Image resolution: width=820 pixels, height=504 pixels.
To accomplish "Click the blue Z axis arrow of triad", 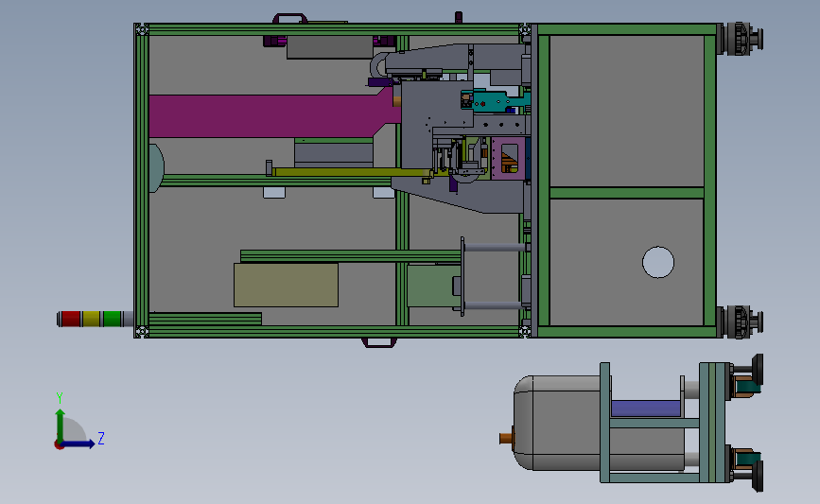I will [79, 443].
